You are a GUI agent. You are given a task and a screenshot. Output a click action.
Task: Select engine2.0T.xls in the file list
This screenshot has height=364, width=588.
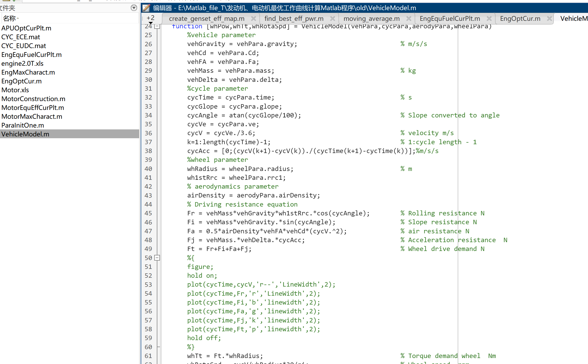coord(22,63)
